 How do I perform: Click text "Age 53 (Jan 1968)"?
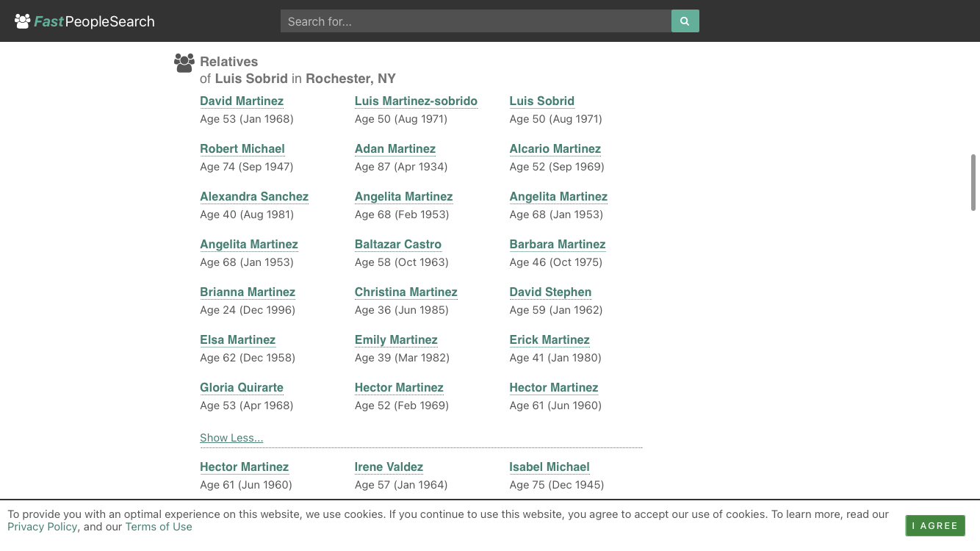click(247, 119)
